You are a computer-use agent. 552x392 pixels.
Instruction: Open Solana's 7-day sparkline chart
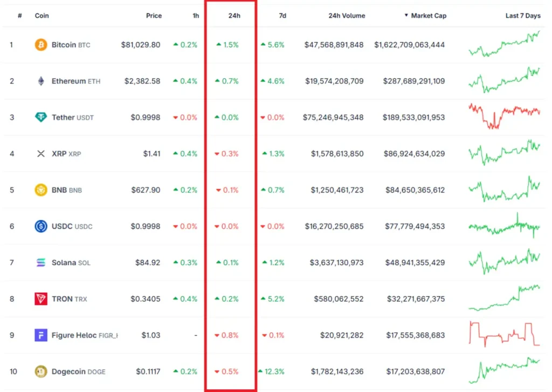pyautogui.click(x=504, y=262)
